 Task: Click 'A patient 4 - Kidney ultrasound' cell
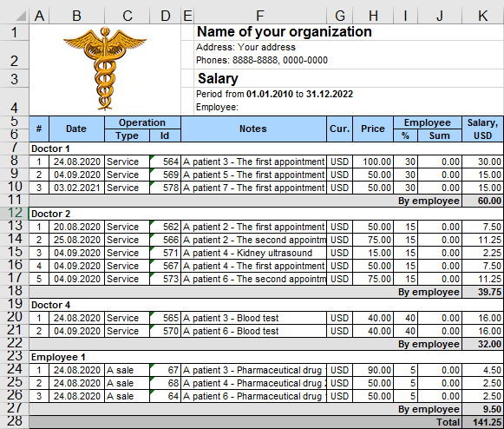tap(253, 253)
